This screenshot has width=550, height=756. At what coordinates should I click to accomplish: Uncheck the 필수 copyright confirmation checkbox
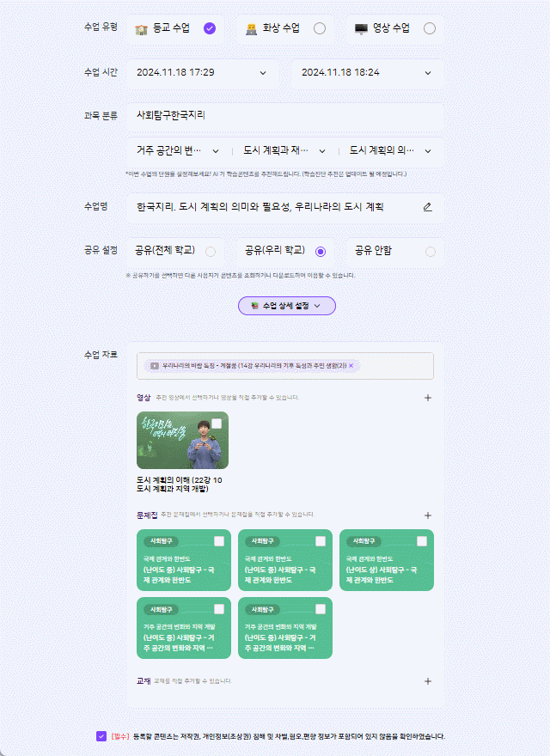[101, 736]
